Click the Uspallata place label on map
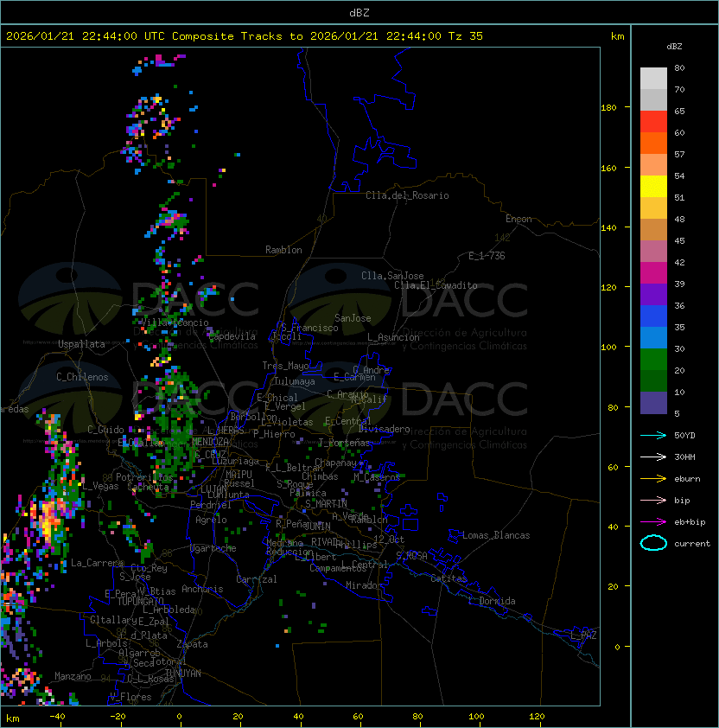The image size is (719, 728). point(81,344)
